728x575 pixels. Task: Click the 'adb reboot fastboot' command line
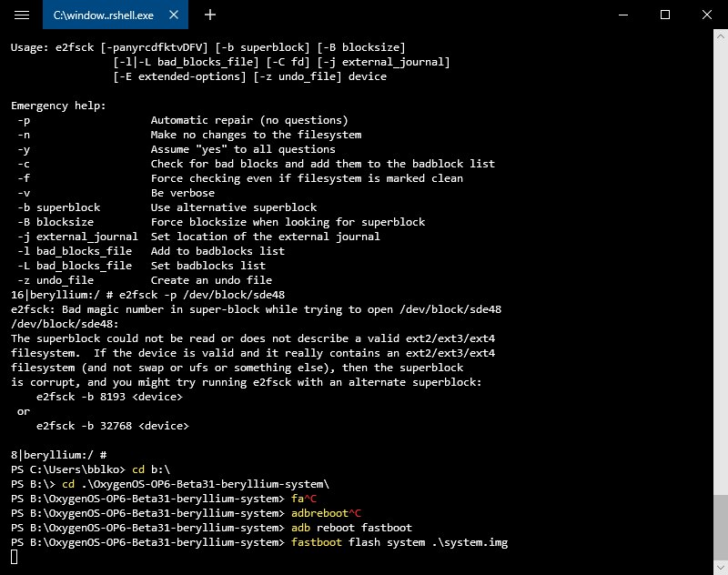coord(351,528)
